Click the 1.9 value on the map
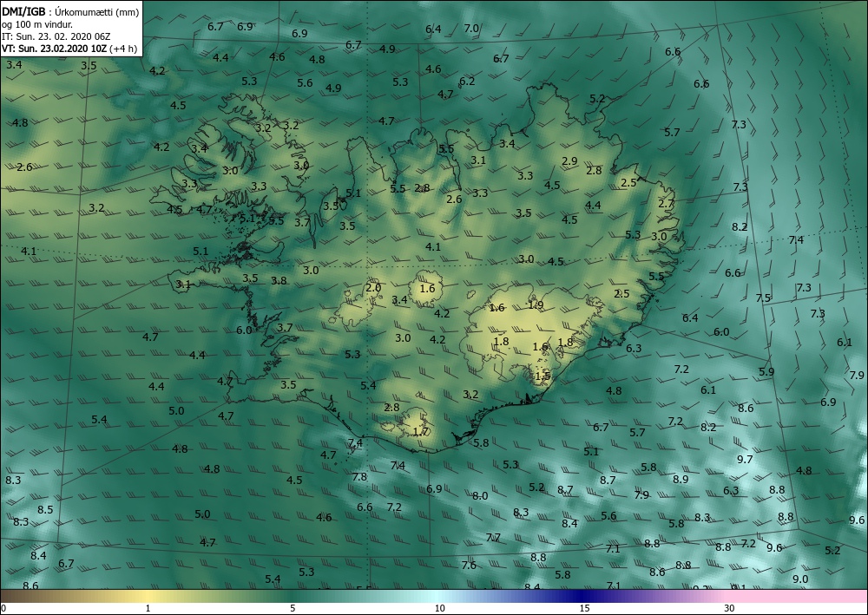This screenshot has width=868, height=615. [536, 304]
